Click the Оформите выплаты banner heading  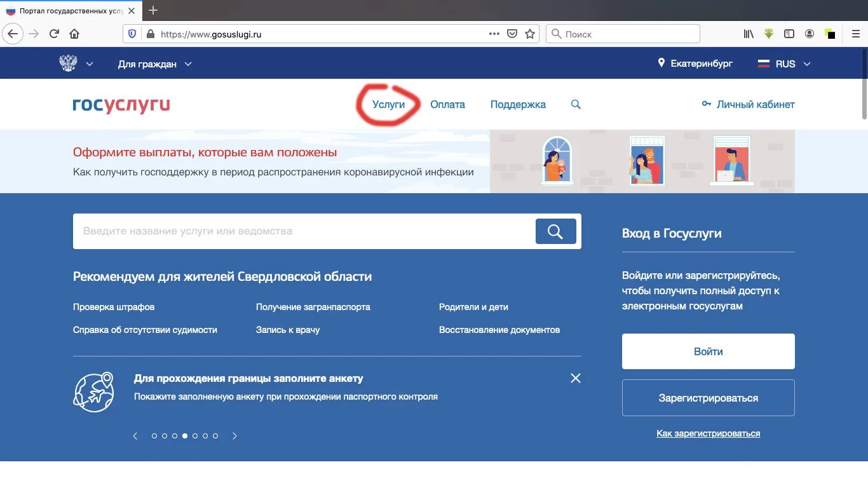[x=205, y=152]
